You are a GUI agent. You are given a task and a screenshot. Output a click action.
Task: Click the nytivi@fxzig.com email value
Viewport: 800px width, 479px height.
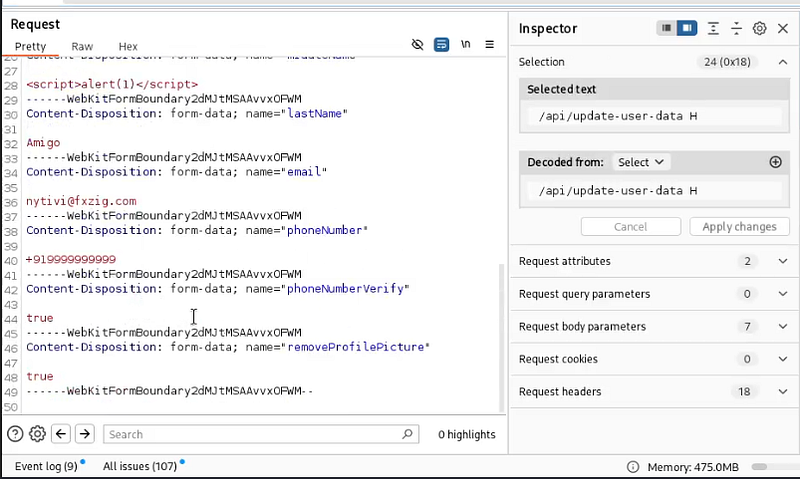tap(81, 201)
